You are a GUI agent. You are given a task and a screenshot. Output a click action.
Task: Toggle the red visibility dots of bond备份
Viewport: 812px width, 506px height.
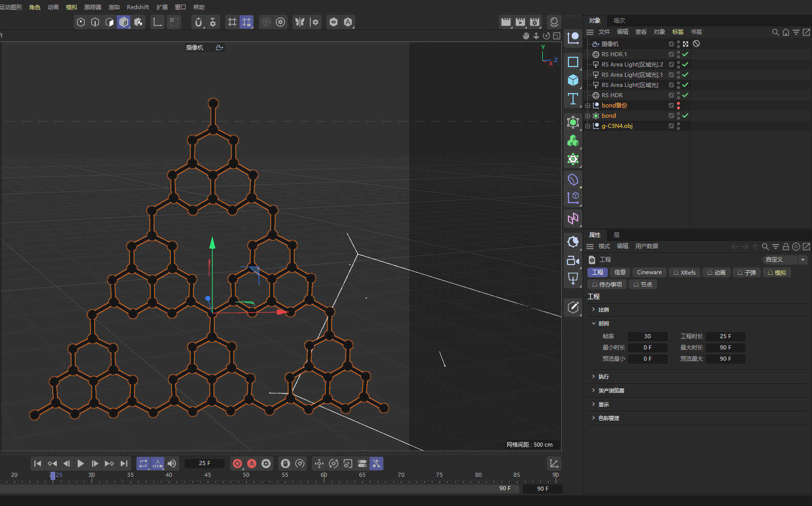click(x=678, y=105)
